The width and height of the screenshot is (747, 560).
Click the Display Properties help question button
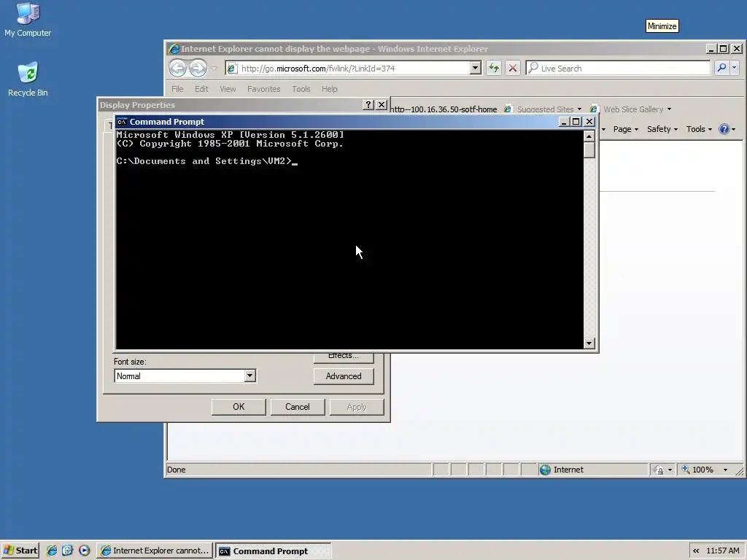pos(368,105)
